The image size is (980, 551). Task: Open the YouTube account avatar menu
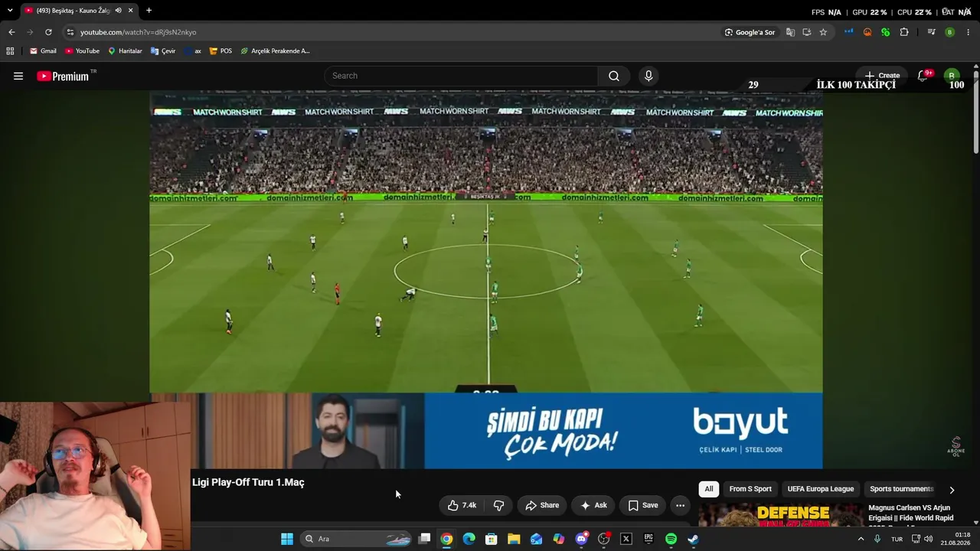click(952, 75)
